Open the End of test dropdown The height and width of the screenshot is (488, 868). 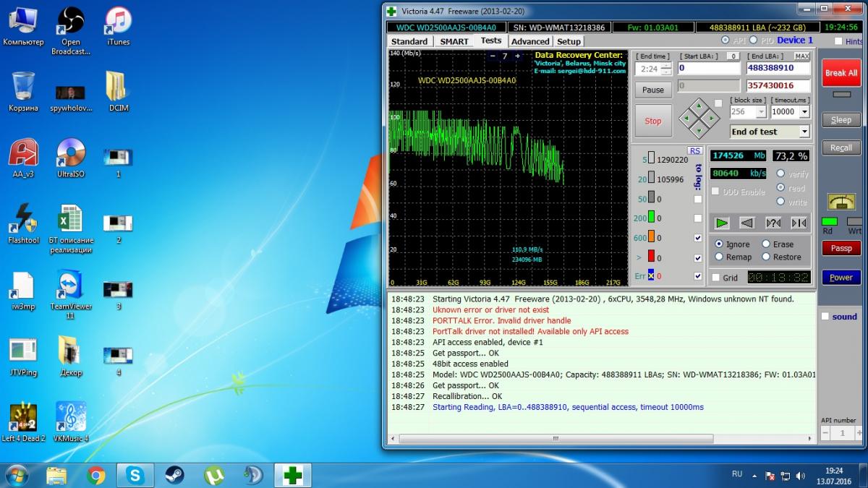[x=804, y=132]
